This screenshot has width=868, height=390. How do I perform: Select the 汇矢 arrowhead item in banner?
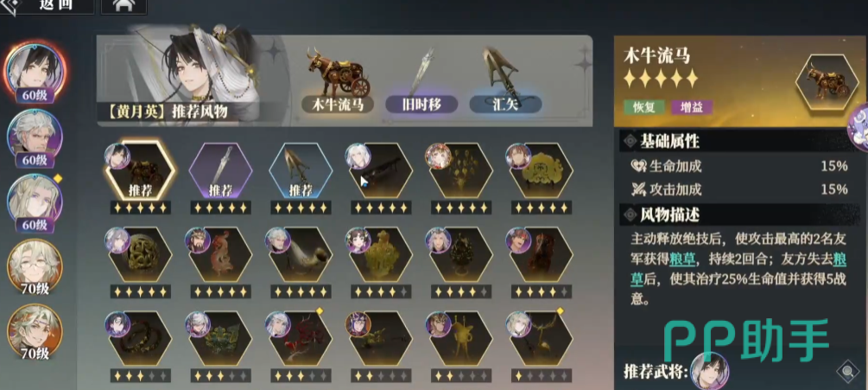click(x=501, y=71)
